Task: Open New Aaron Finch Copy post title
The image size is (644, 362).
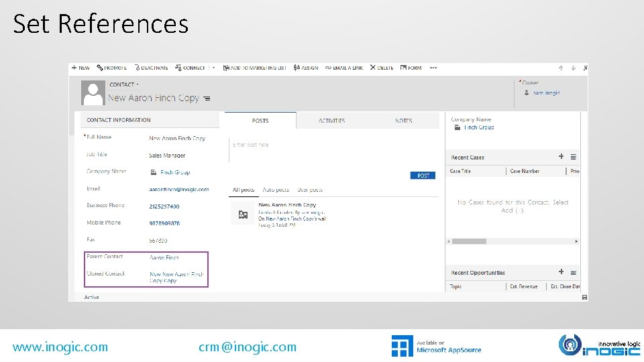Action: pos(287,205)
